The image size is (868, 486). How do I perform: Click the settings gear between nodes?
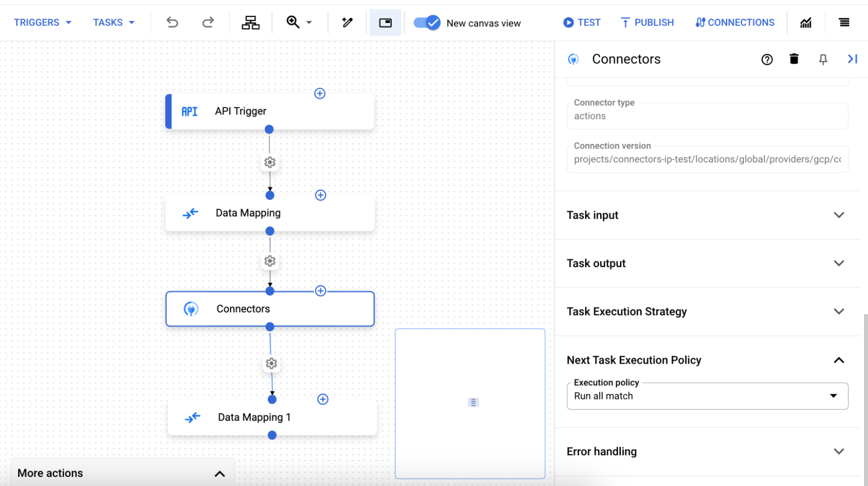pos(270,162)
